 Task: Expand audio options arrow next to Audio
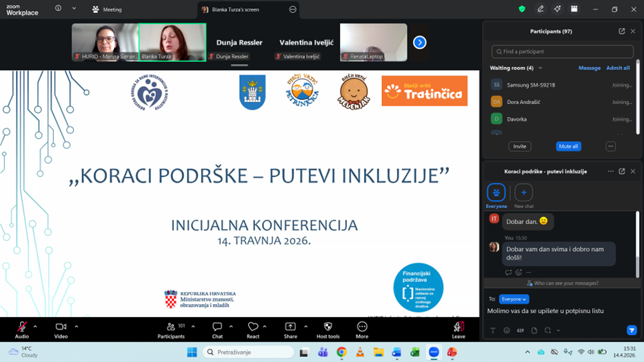tap(35, 327)
